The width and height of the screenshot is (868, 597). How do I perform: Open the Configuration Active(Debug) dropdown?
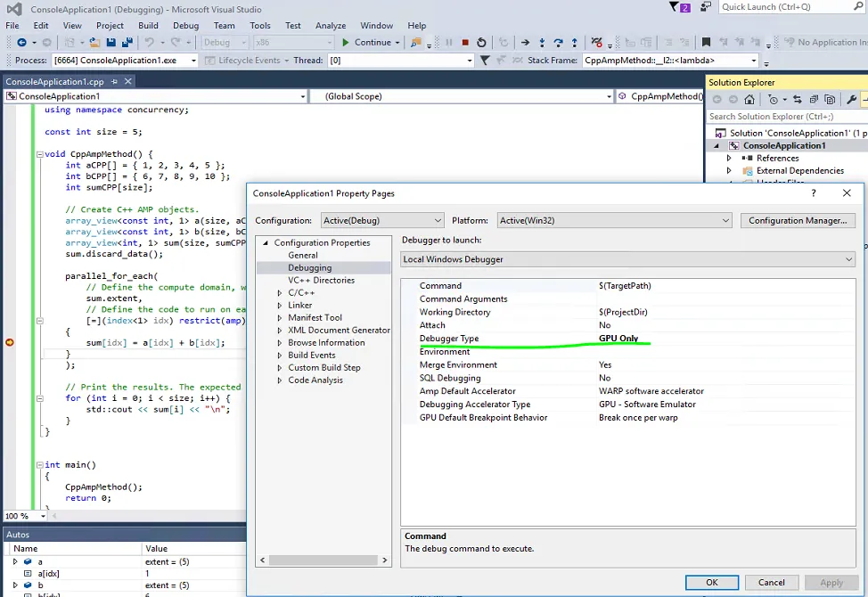click(381, 220)
